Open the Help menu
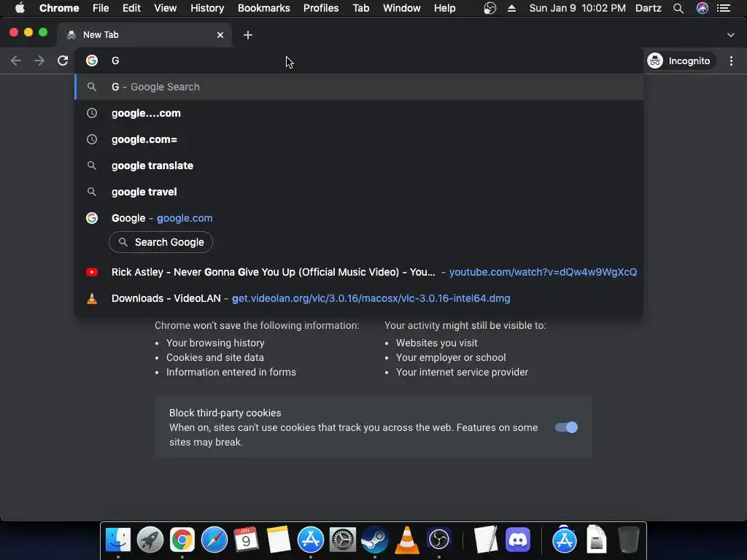The height and width of the screenshot is (560, 747). (444, 8)
